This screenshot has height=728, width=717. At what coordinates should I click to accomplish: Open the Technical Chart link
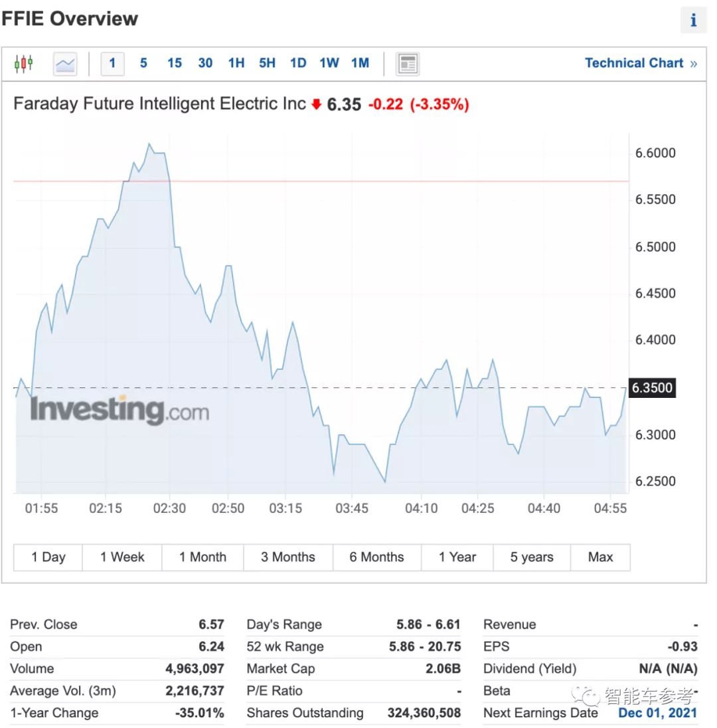640,64
